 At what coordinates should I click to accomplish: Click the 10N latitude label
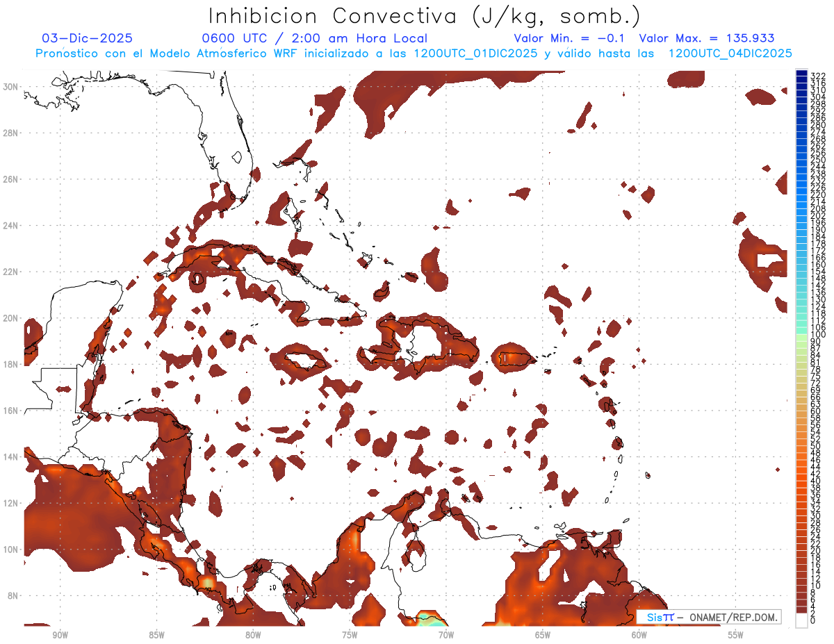coord(10,550)
